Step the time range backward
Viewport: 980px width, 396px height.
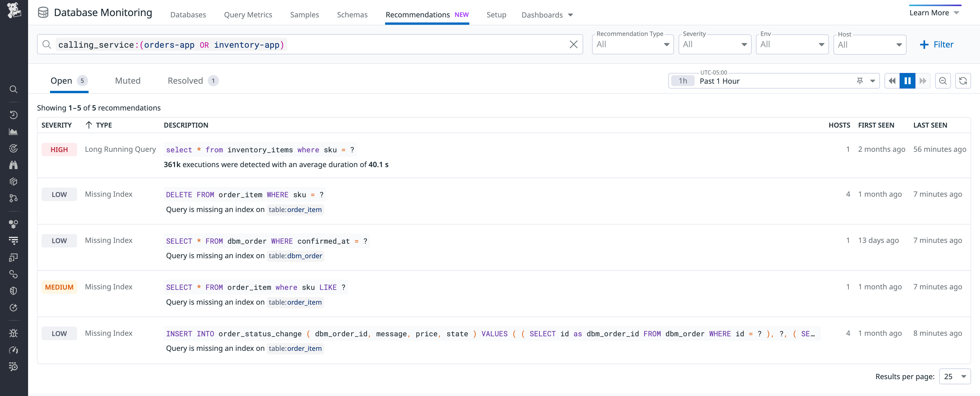point(892,81)
